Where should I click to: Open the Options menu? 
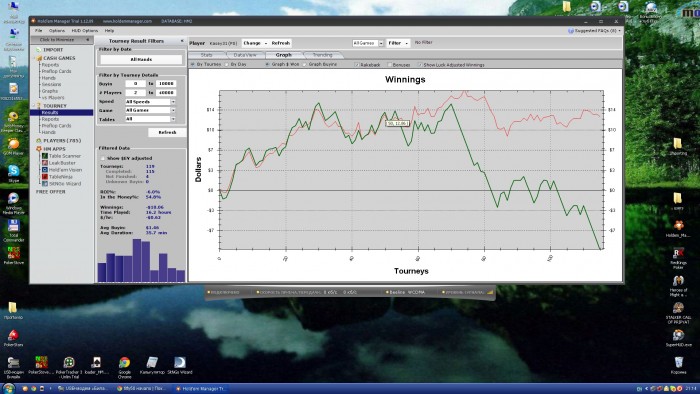pos(57,31)
